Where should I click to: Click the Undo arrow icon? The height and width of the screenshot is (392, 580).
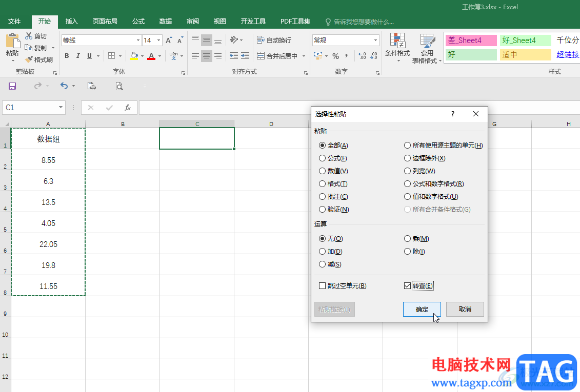tap(64, 86)
